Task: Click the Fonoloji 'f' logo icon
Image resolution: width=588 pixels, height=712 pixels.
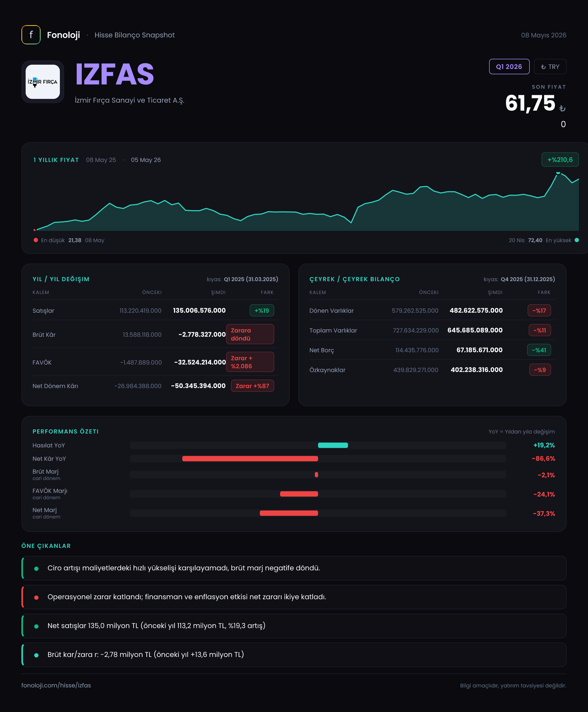Action: click(x=31, y=34)
